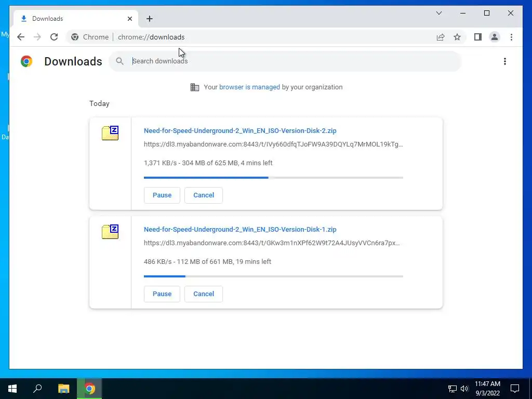Open Chrome's three-dot main menu
The image size is (532, 399).
pyautogui.click(x=511, y=37)
